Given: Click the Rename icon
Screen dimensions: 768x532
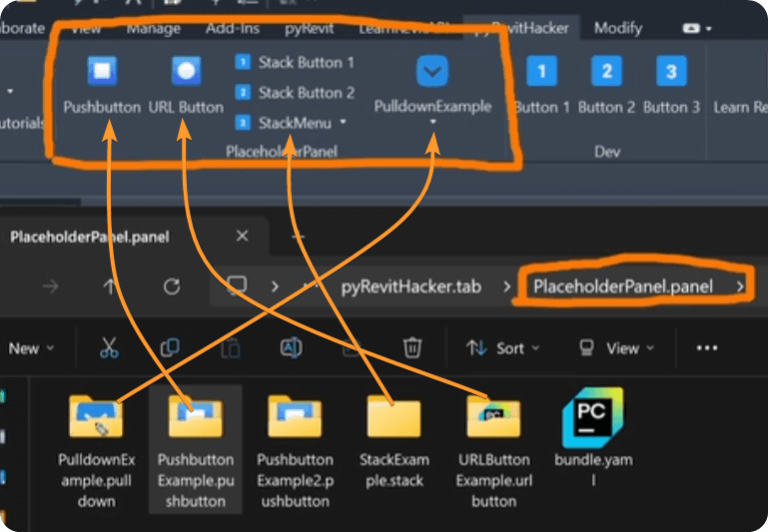Looking at the screenshot, I should click(x=291, y=348).
